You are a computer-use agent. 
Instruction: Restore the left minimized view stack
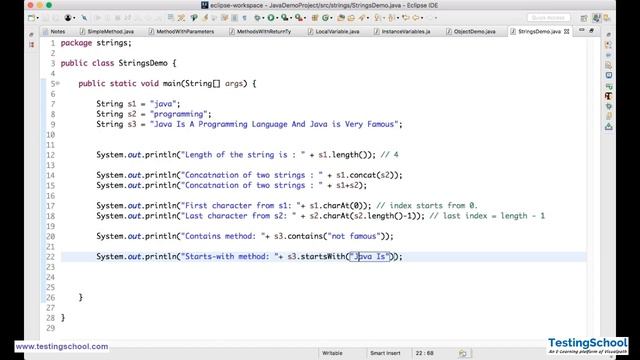(31, 35)
